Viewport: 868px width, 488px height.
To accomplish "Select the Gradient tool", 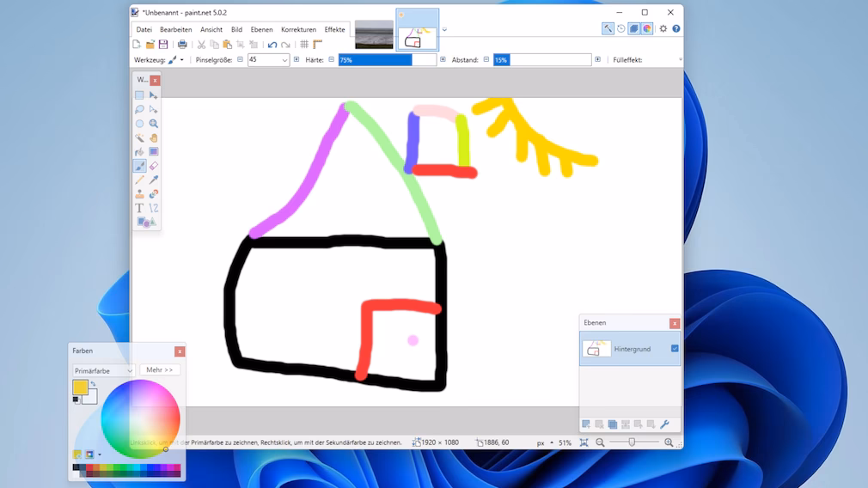I will point(153,151).
